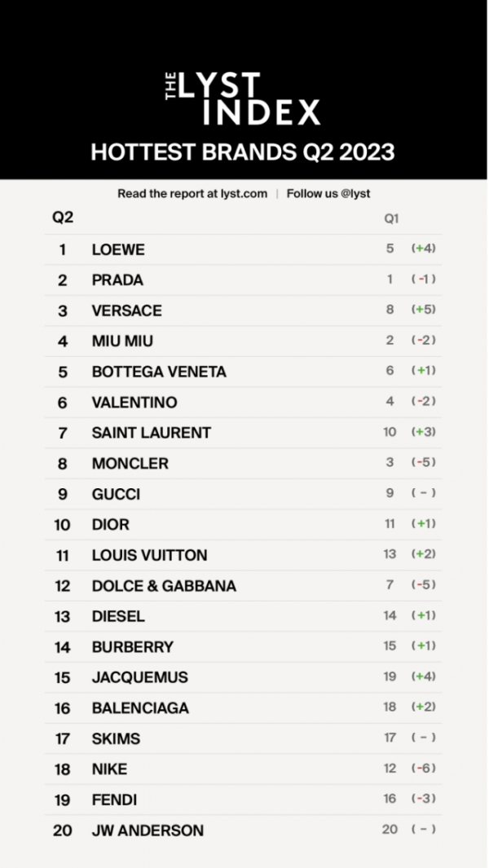The width and height of the screenshot is (489, 868).
Task: Select the BALENCIAGA row
Action: point(243,708)
